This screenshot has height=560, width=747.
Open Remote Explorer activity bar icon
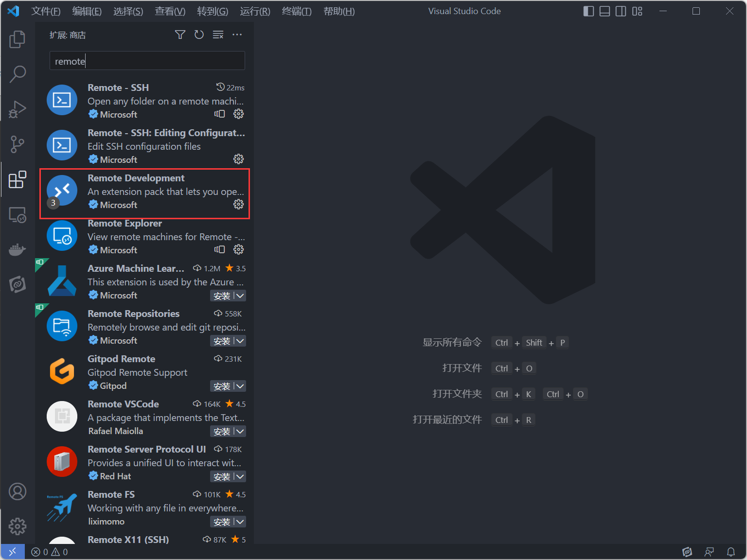point(18,214)
